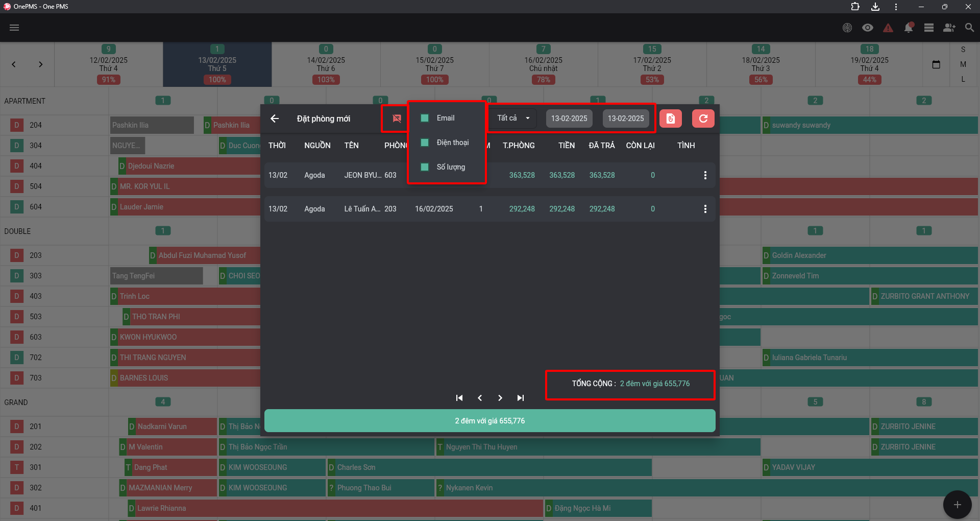Click the green 2 đêm với giá button
The width and height of the screenshot is (980, 521).
pyautogui.click(x=490, y=421)
